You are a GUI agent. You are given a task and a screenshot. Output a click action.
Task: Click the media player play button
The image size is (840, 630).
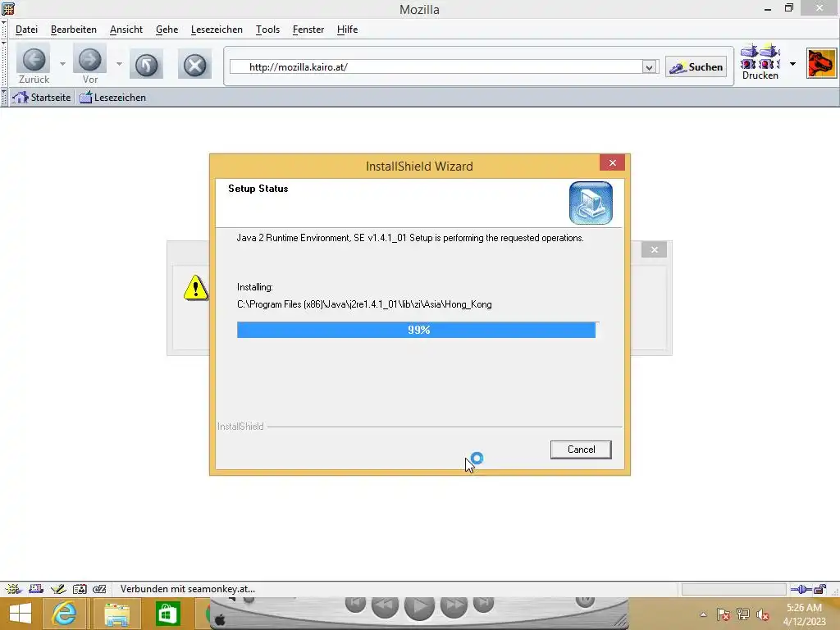[x=419, y=607]
